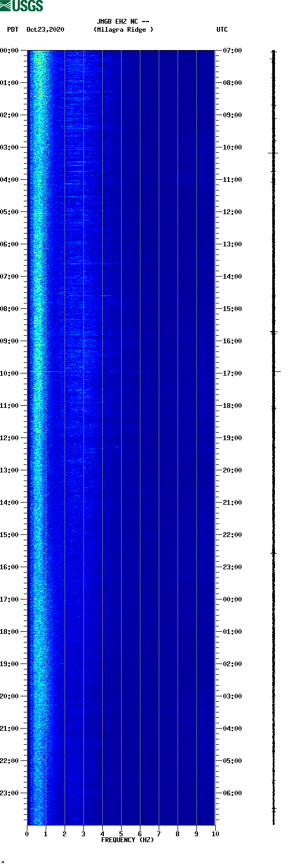
Task: Click the 'Oct23,2020' date label
Action: [x=45, y=30]
